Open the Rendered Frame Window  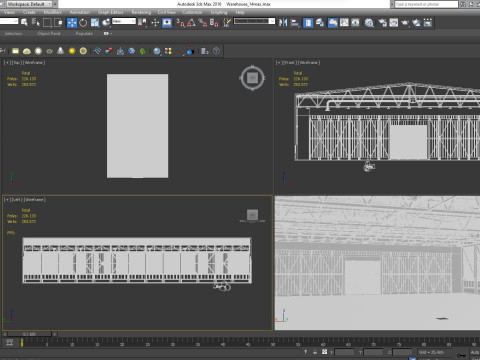[x=394, y=22]
